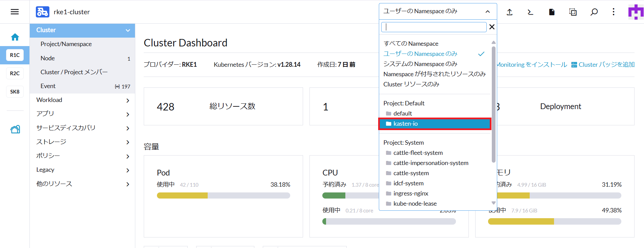Screen dimensions: 644x248
Task: Open the kubectl shell terminal icon
Action: (530, 12)
